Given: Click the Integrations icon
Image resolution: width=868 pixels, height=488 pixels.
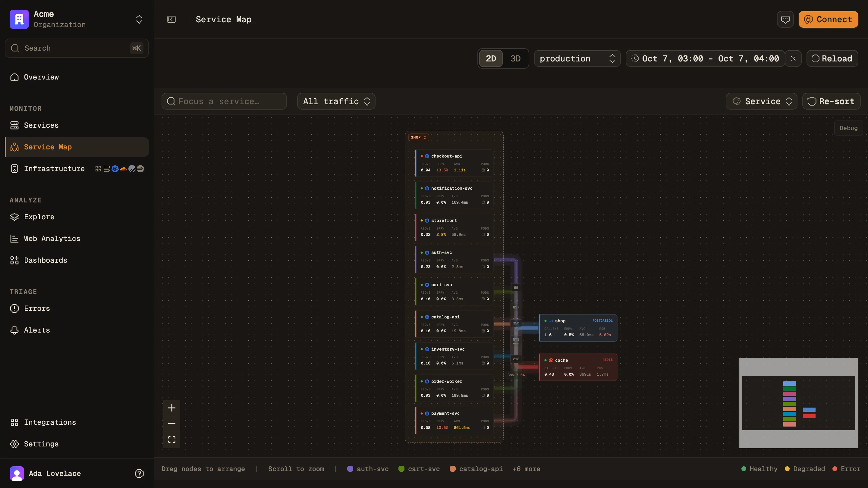Looking at the screenshot, I should click(x=14, y=422).
